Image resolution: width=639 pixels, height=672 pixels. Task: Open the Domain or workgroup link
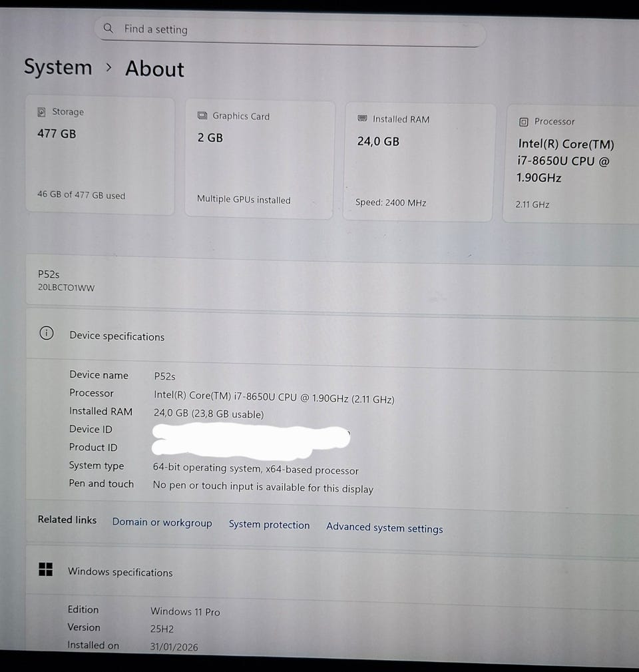[162, 522]
